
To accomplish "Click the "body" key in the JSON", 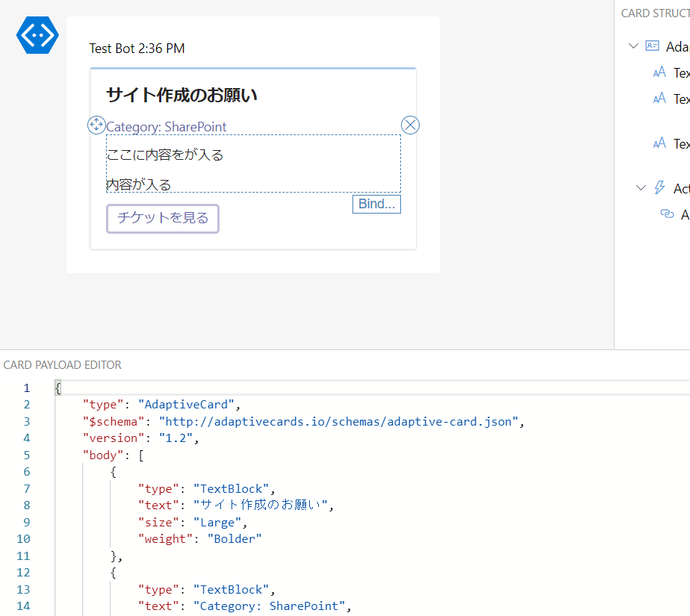I will point(103,455).
